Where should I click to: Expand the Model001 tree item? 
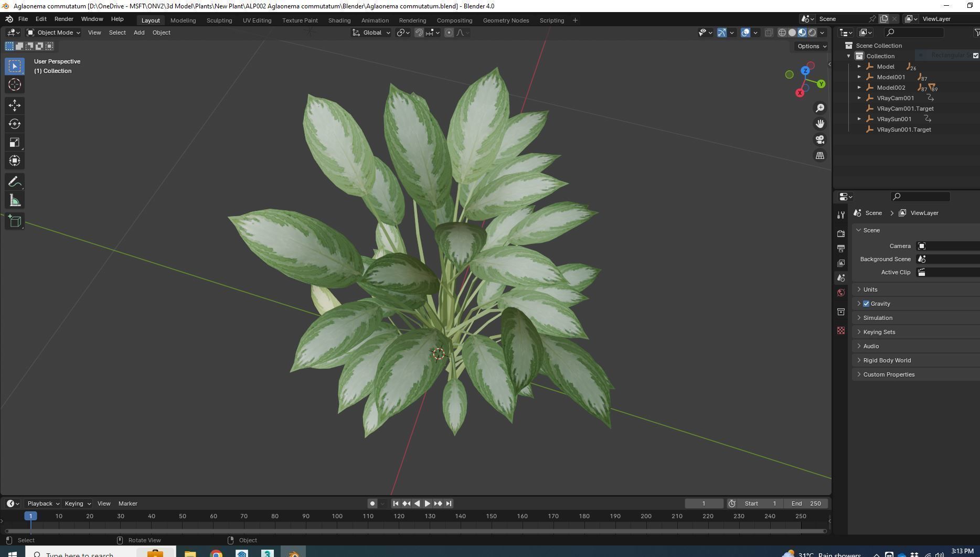859,77
